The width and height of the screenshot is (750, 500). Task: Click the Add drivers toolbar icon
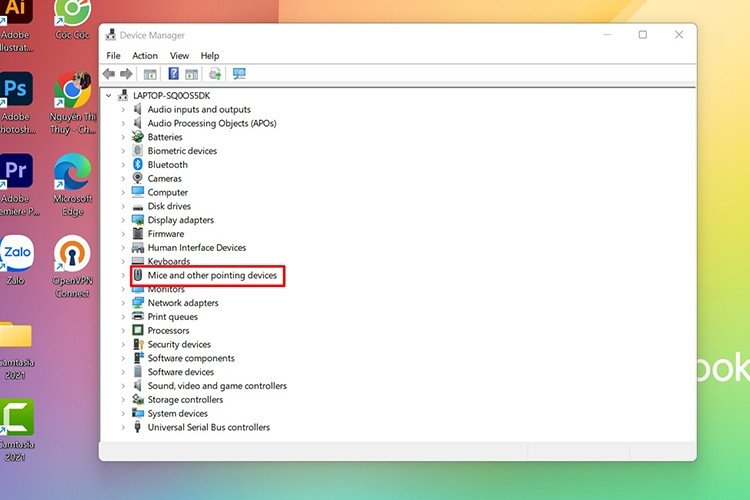click(x=215, y=74)
